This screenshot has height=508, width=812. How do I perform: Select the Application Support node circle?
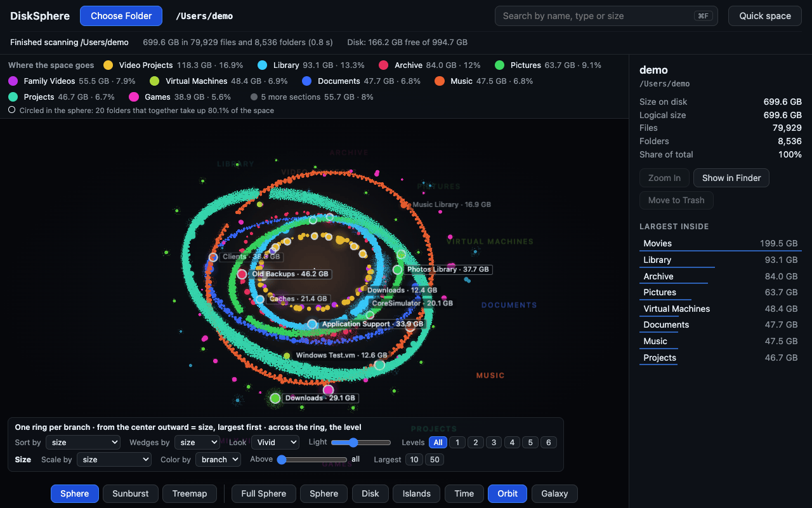point(312,324)
